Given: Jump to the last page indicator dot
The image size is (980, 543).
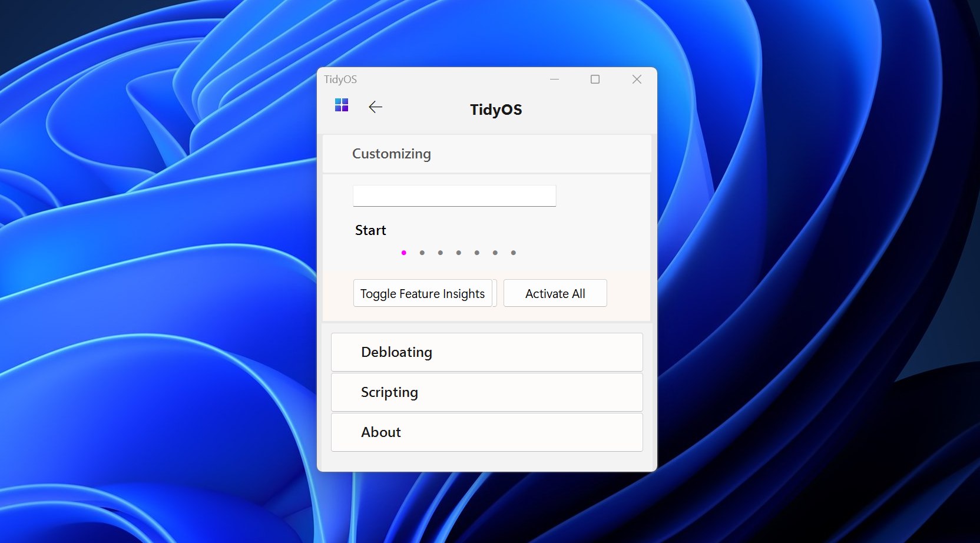Looking at the screenshot, I should (x=514, y=253).
